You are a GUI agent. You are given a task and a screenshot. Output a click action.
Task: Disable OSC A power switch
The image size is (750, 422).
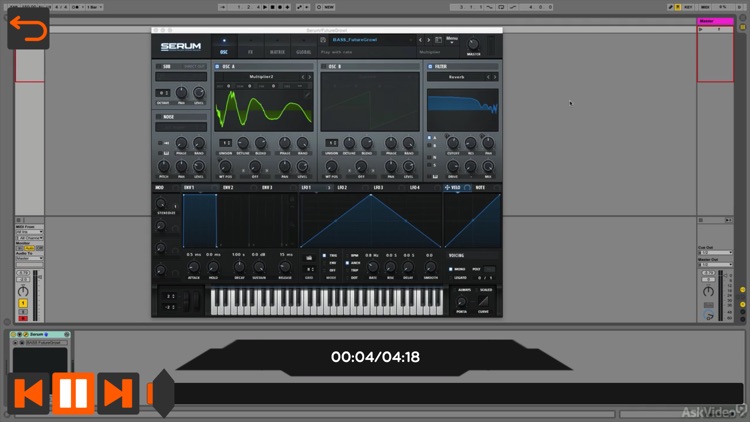coord(217,67)
